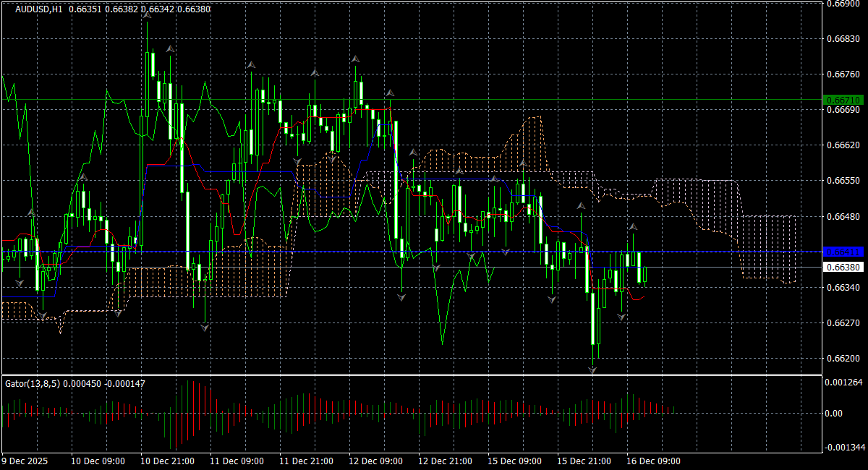
Task: Click the 0.66900 price axis label
Action: coord(843,4)
